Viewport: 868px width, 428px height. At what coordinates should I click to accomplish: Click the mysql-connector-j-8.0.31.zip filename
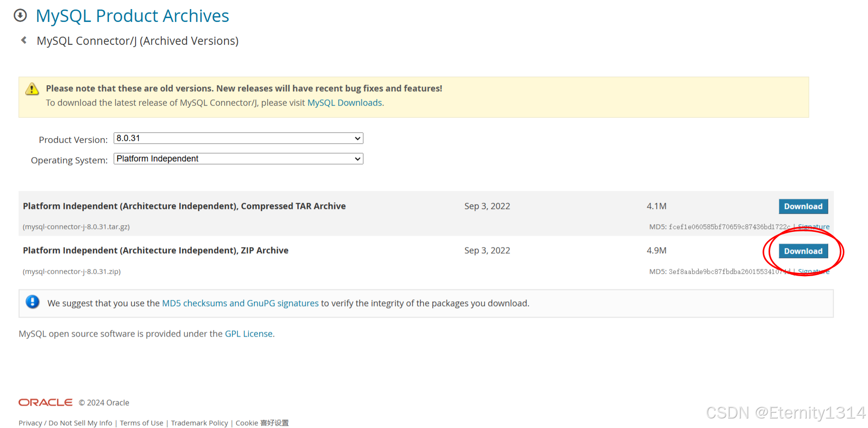(72, 271)
